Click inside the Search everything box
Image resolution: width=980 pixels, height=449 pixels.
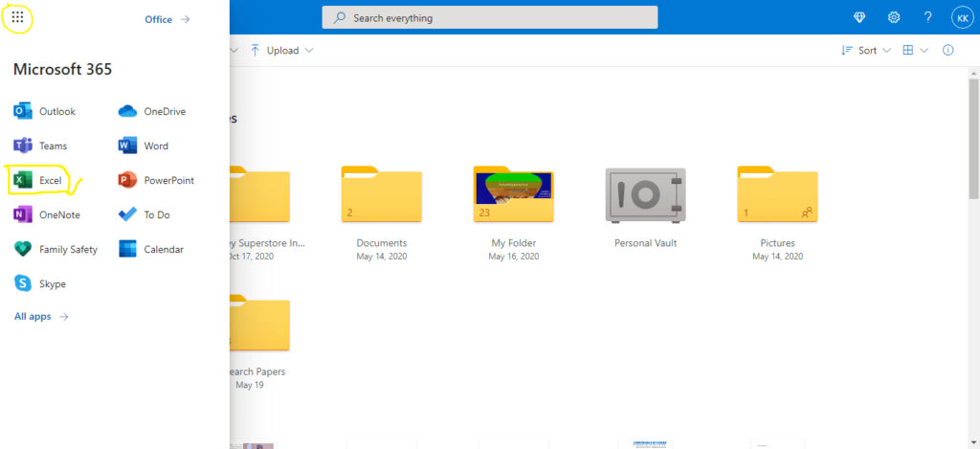click(x=489, y=17)
